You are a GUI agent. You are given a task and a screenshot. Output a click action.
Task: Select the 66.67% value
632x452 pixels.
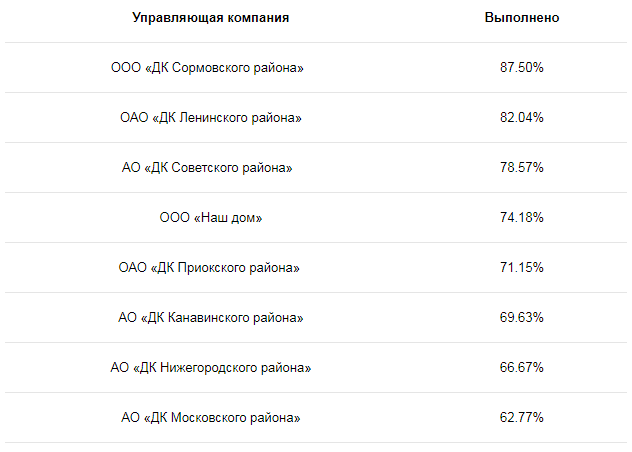coord(522,367)
